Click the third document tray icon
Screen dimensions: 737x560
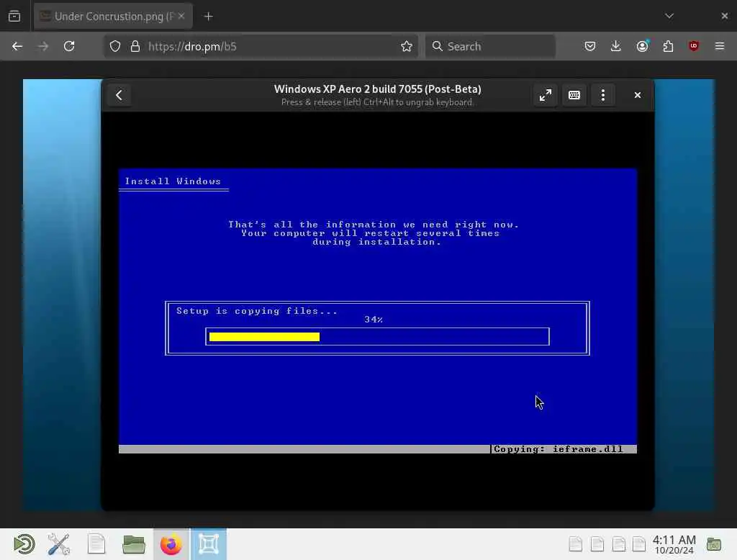coord(618,544)
